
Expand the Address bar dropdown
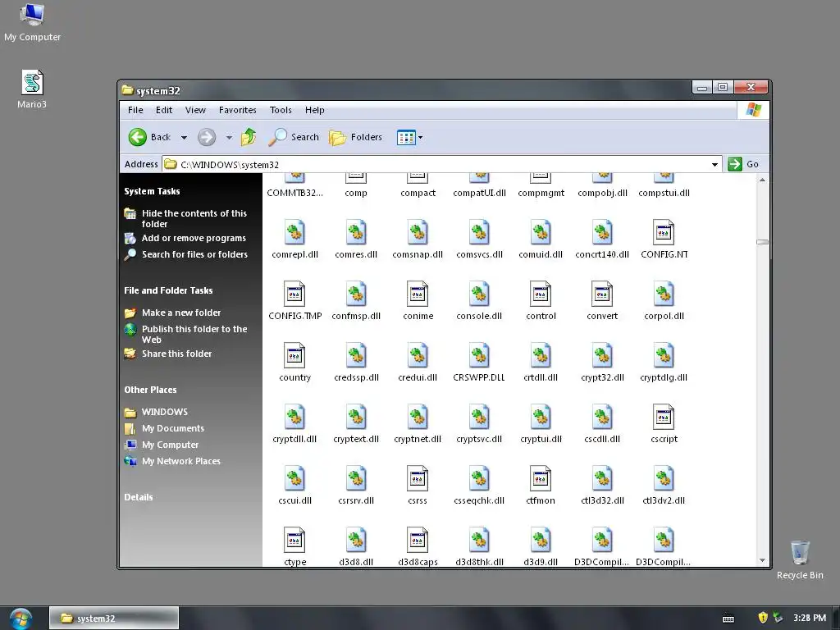[714, 164]
